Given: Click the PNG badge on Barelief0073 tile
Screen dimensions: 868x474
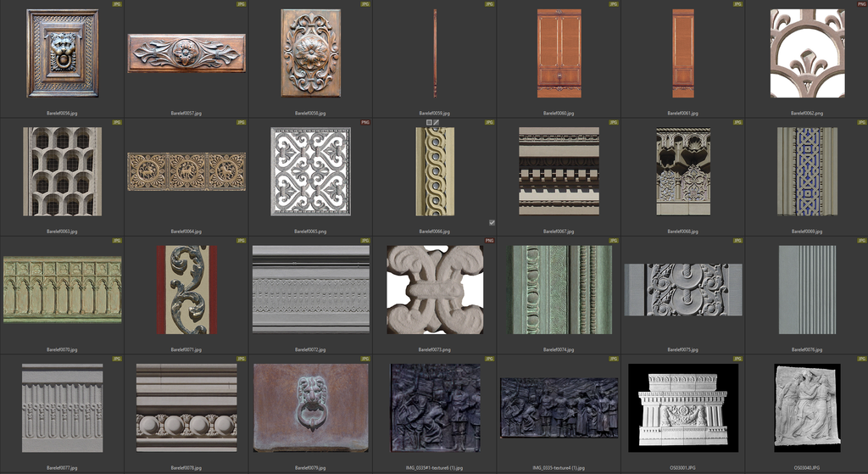Looking at the screenshot, I should coord(490,241).
